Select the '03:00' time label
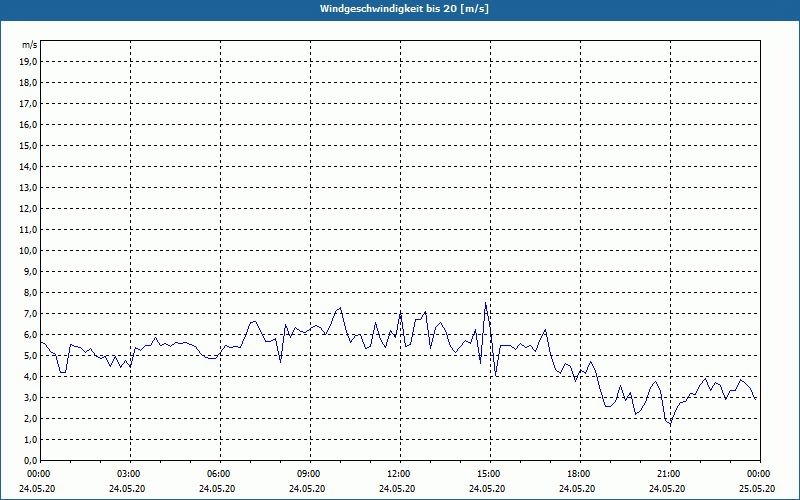800x500 pixels. (x=128, y=474)
